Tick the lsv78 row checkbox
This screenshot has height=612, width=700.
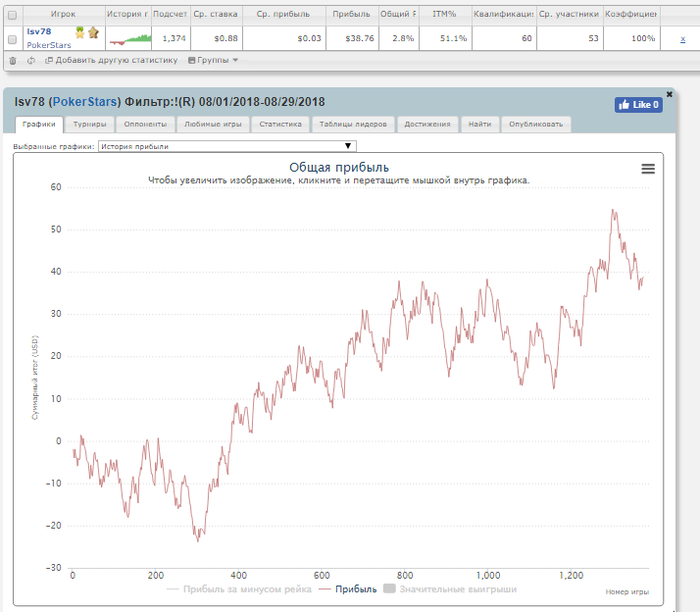click(x=12, y=40)
